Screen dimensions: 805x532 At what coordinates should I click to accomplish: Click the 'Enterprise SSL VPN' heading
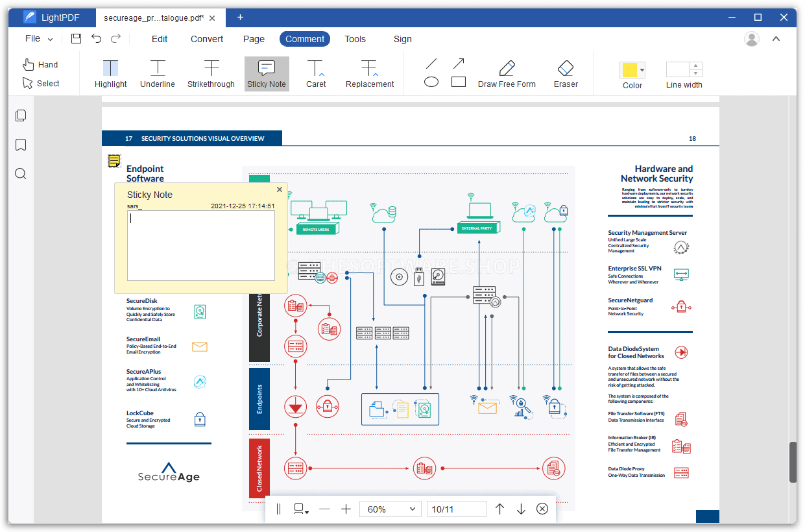[x=634, y=269]
